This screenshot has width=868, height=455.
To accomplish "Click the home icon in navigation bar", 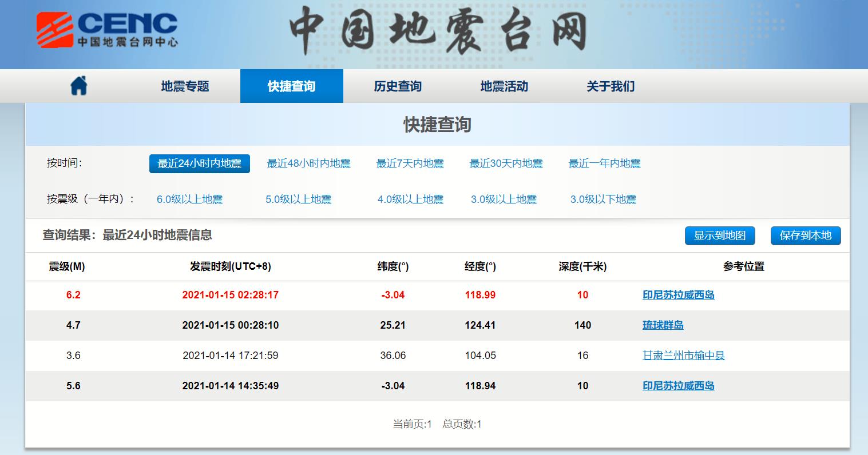I will (x=78, y=86).
